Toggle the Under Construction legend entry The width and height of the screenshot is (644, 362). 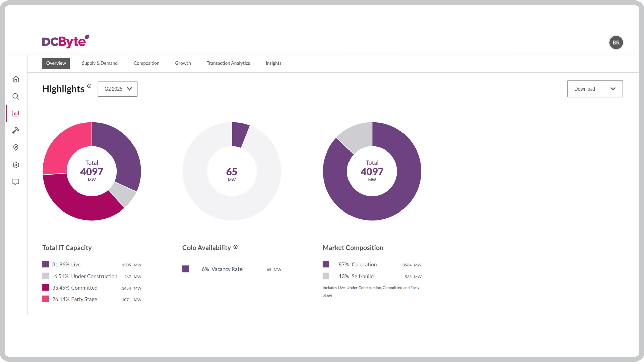tap(86, 276)
